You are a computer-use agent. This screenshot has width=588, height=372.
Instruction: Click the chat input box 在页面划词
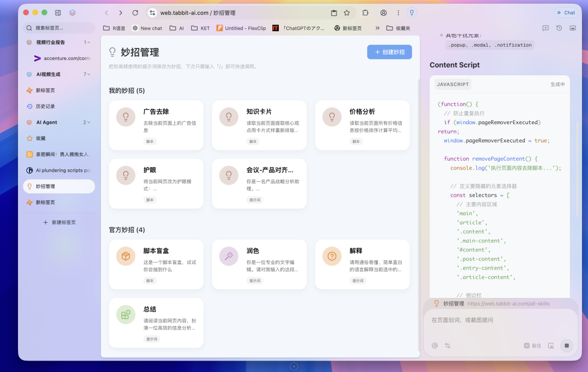(x=501, y=320)
